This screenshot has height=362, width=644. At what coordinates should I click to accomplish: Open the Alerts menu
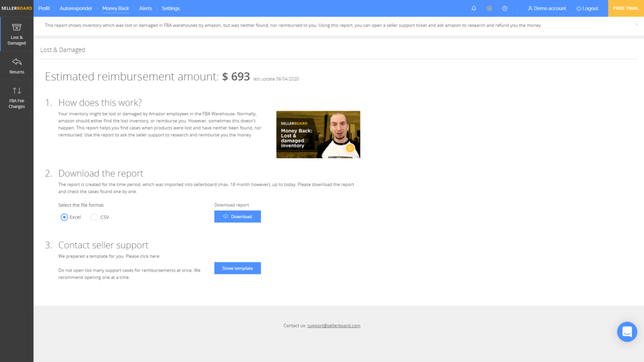point(145,8)
